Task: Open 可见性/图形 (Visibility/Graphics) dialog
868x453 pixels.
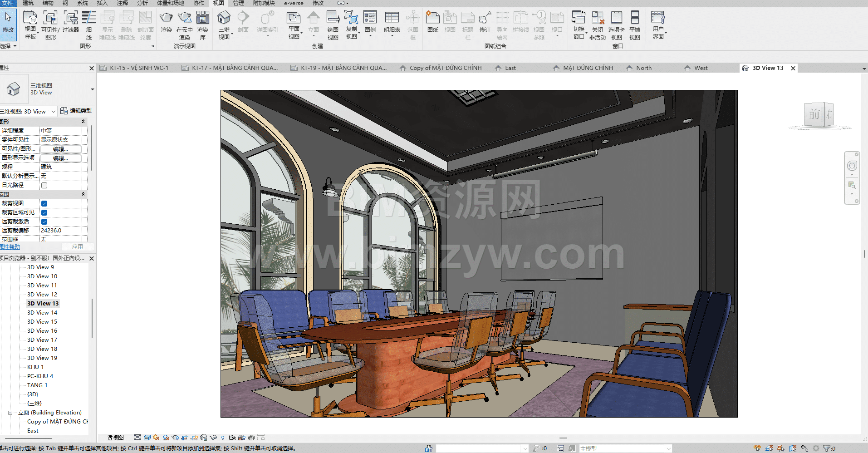Action: (50, 25)
